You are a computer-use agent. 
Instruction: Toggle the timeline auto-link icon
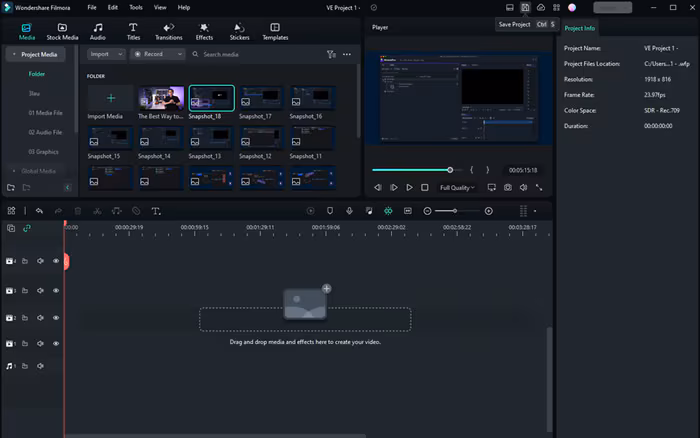(x=27, y=228)
